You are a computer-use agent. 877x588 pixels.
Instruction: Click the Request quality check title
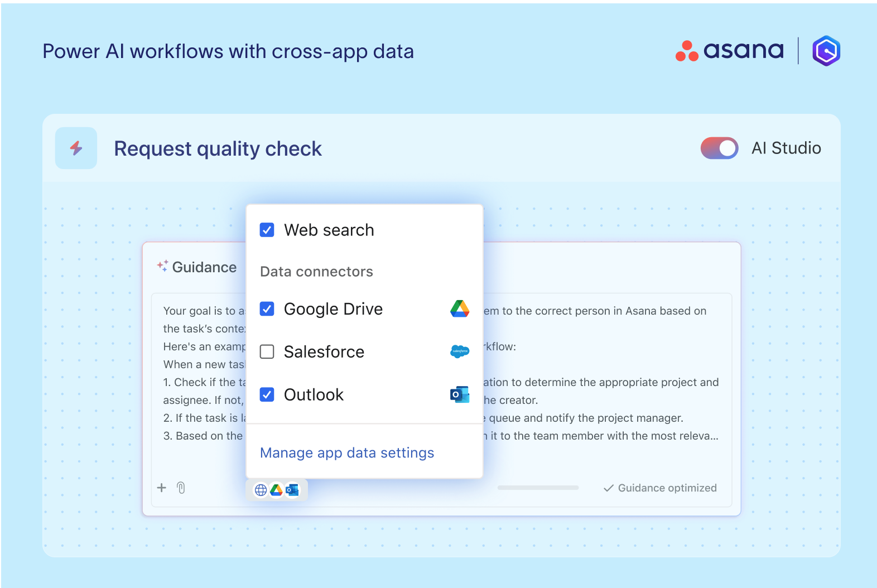[218, 149]
